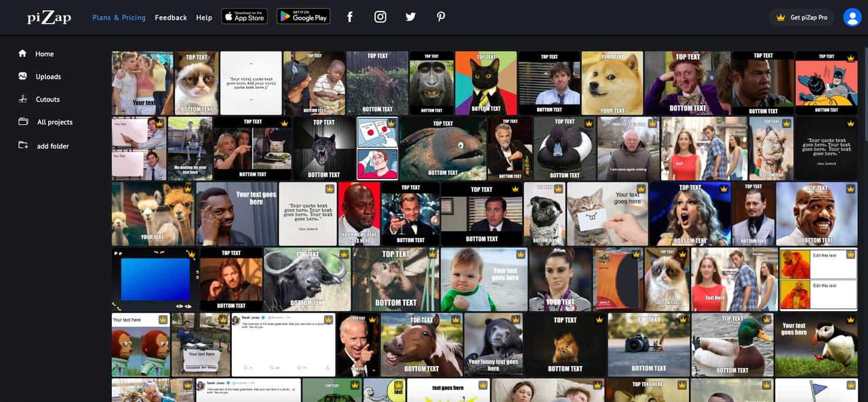Choose the success kid baby template
This screenshot has width=868, height=402.
coord(484,279)
